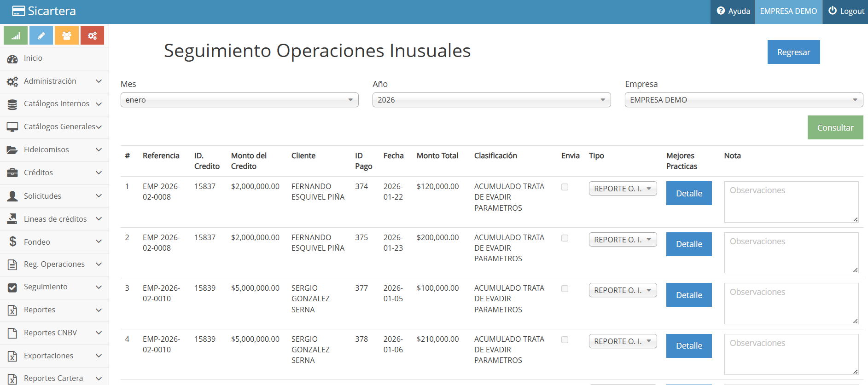Open the Reportes Cartera menu
868x385 pixels.
54,377
